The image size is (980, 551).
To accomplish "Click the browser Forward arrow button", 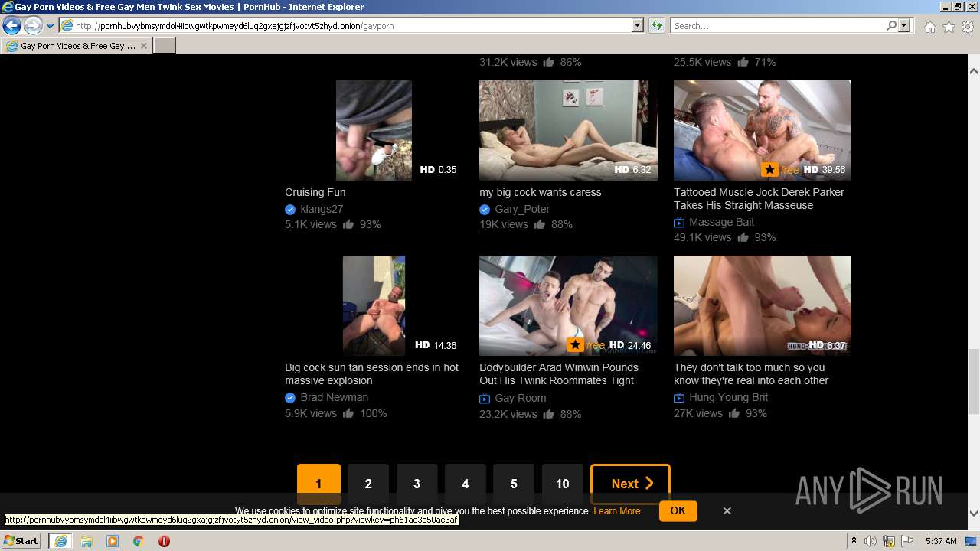I will click(33, 26).
